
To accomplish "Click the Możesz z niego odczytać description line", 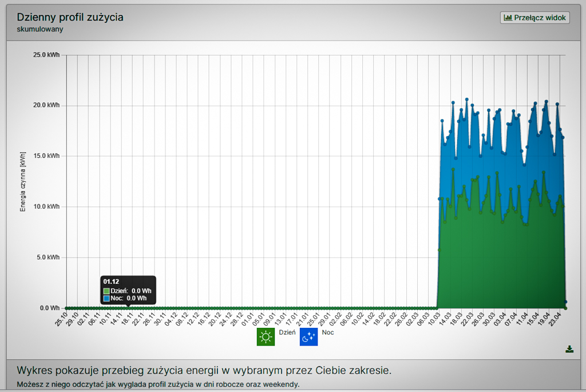I will pyautogui.click(x=158, y=384).
